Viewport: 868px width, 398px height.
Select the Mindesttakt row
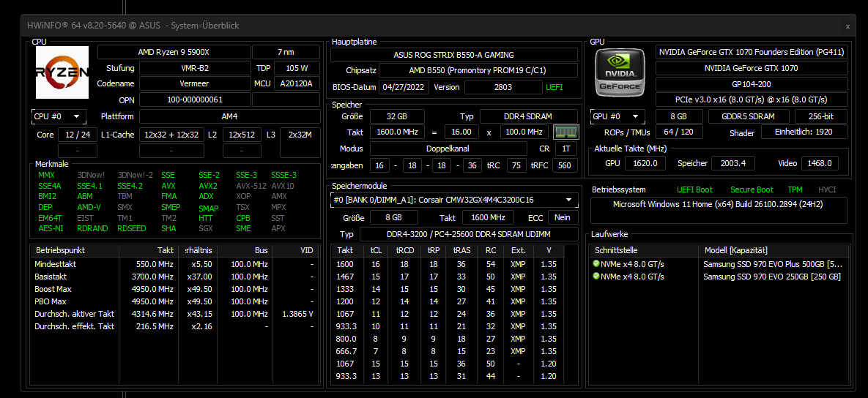[175, 264]
